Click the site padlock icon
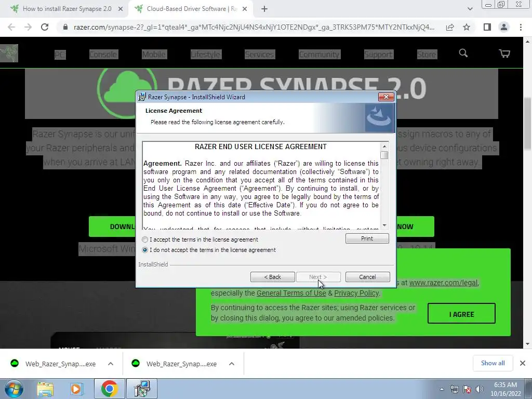The image size is (532, 399). click(x=65, y=27)
